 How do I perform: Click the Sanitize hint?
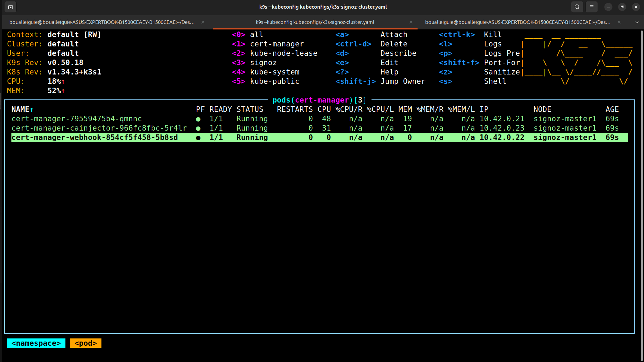pos(502,72)
